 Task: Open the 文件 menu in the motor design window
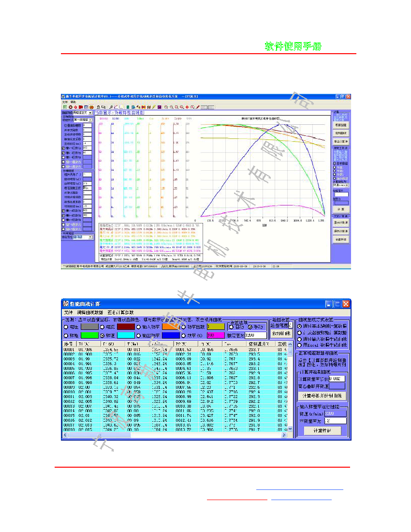pos(65,102)
